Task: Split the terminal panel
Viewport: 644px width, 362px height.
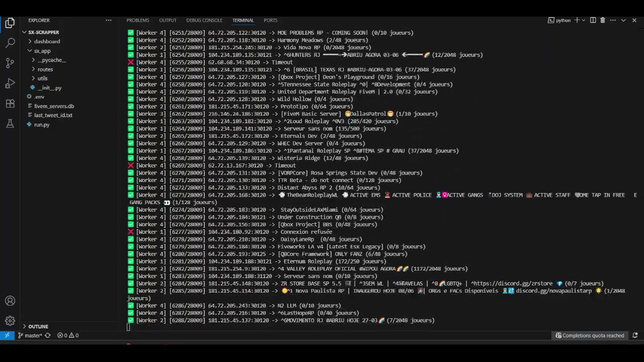Action: (x=593, y=20)
